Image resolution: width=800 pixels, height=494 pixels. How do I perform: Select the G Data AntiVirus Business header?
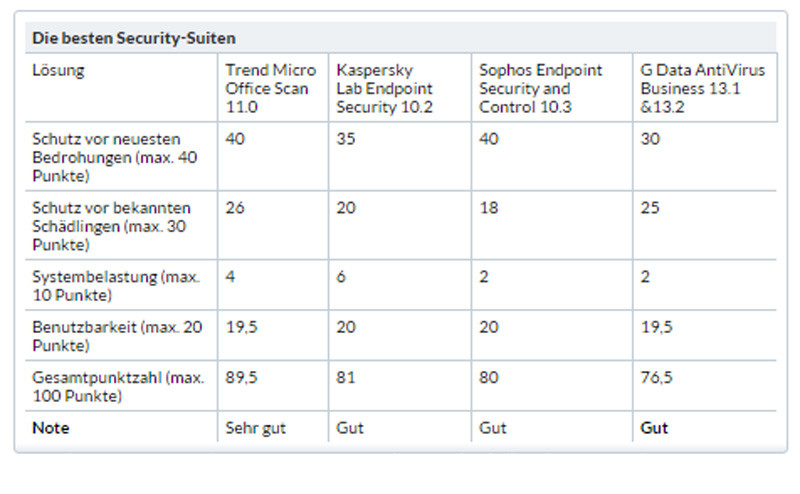pyautogui.click(x=703, y=88)
